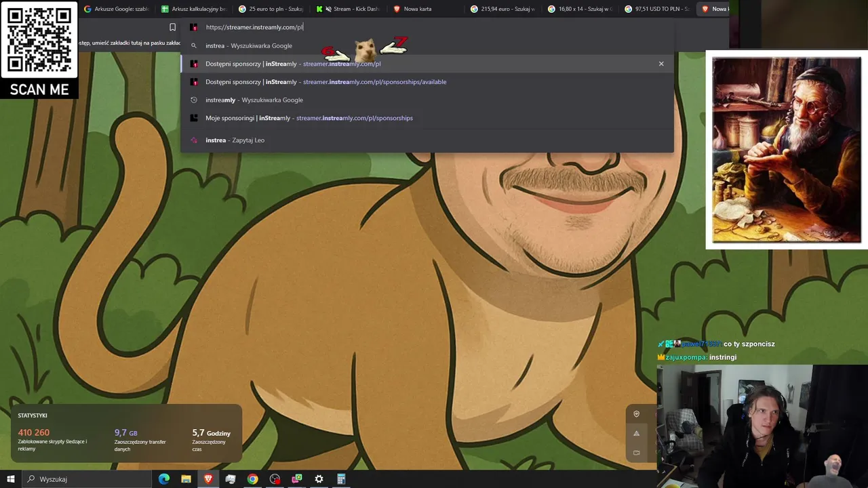Click the Windows 'Wyszukaj' search box

pos(85,479)
